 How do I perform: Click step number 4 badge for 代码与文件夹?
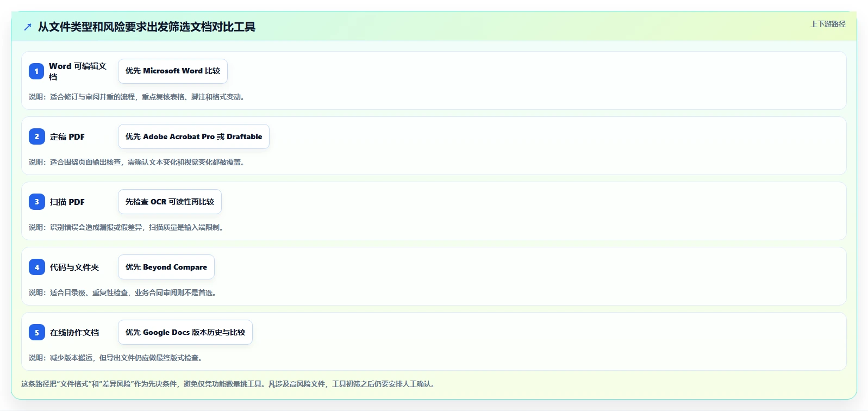(36, 267)
